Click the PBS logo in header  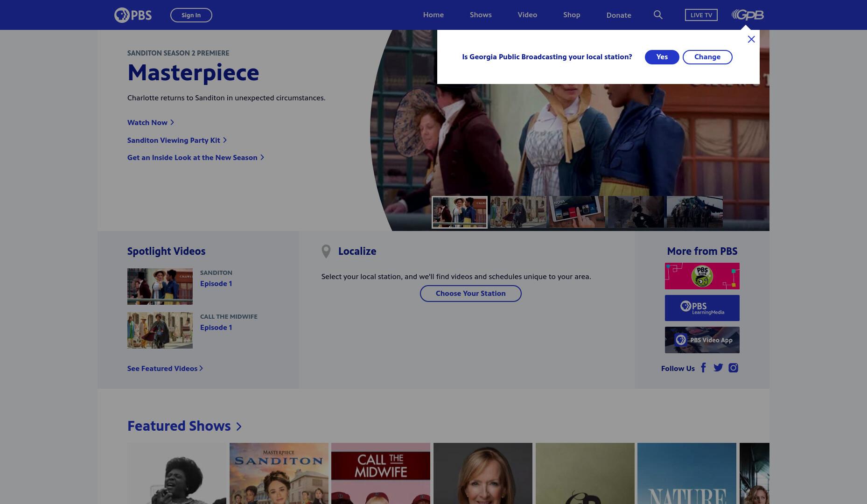pos(133,15)
